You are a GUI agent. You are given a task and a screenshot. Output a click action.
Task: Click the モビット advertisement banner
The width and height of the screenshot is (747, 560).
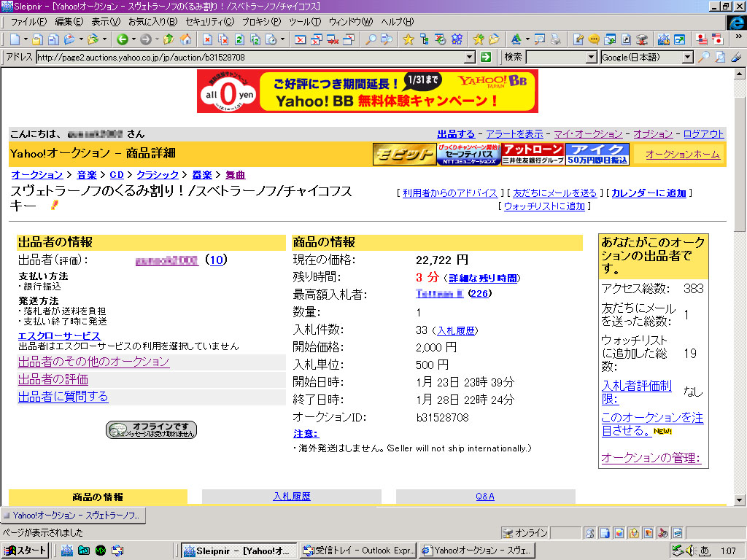coord(404,155)
